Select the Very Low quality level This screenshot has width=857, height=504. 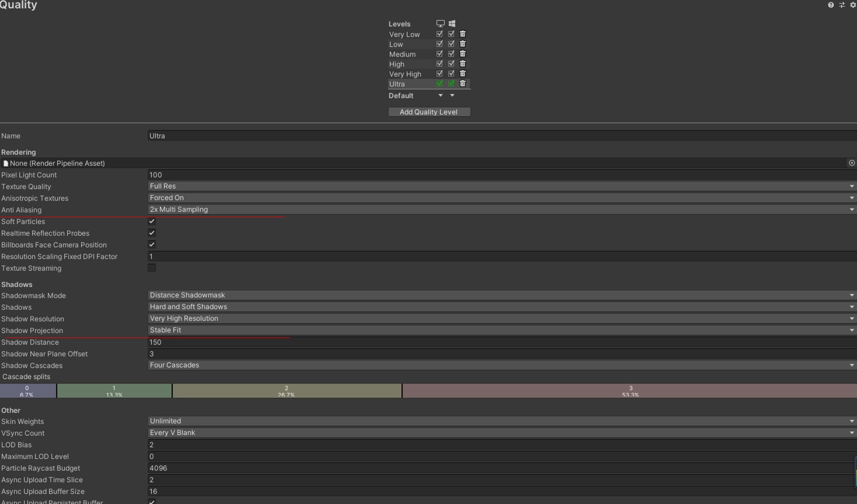coord(404,34)
